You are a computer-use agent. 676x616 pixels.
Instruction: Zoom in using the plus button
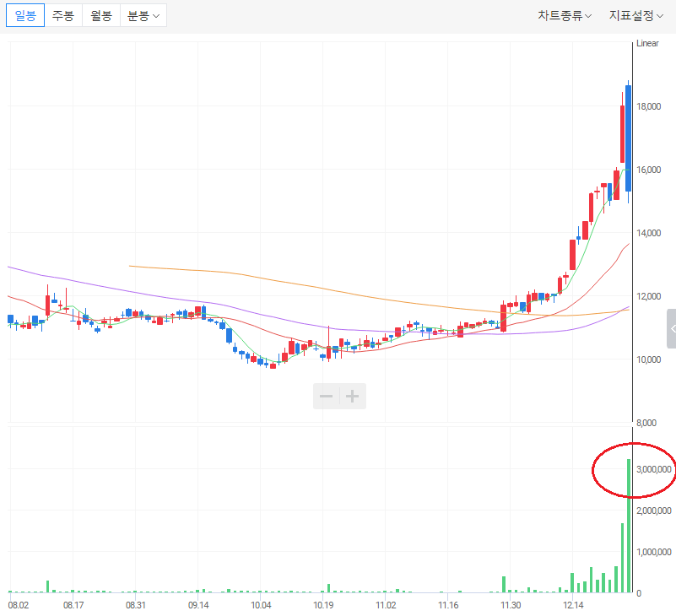tap(353, 396)
